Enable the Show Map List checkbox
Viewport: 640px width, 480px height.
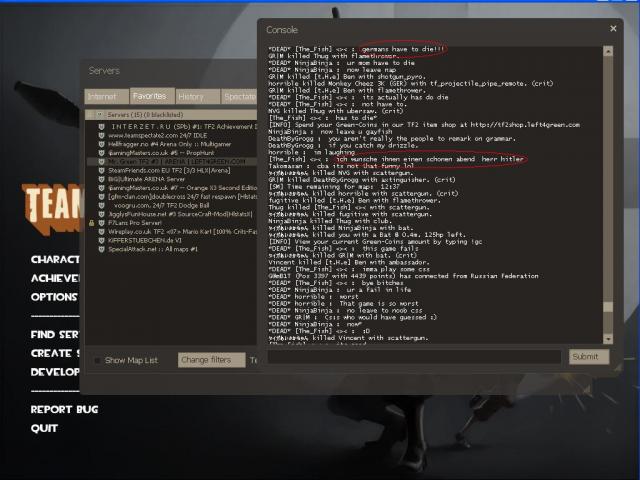click(x=97, y=360)
